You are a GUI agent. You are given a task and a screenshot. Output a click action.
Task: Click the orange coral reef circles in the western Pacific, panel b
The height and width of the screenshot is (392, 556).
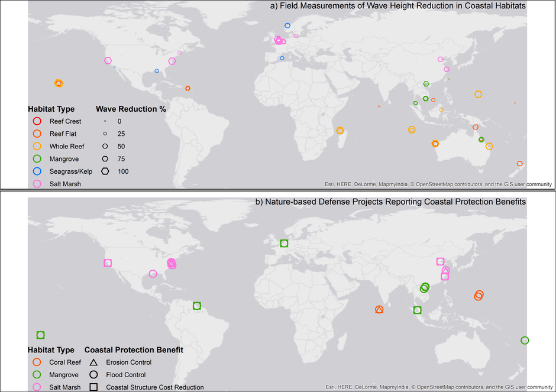click(479, 295)
